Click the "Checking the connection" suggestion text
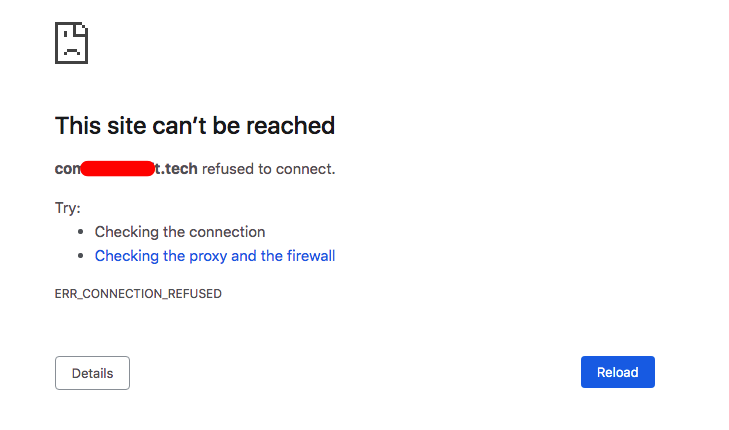This screenshot has height=430, width=729. click(180, 232)
